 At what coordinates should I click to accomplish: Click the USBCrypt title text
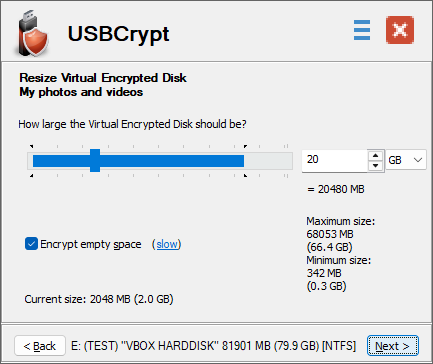118,34
